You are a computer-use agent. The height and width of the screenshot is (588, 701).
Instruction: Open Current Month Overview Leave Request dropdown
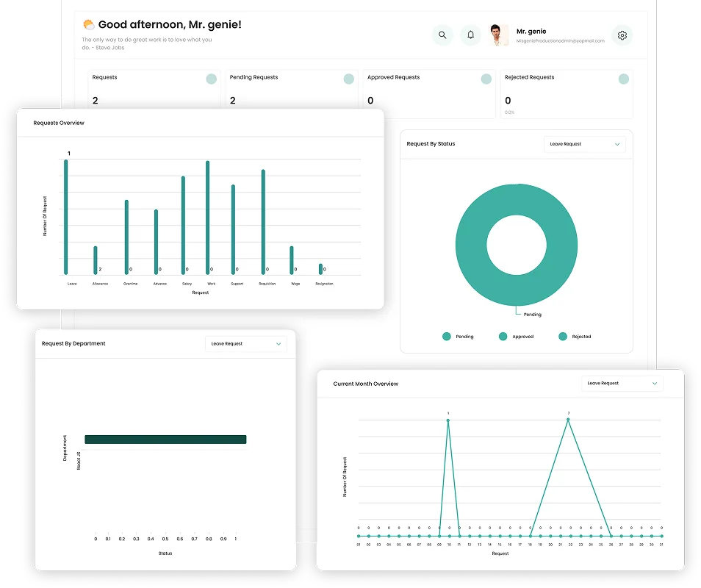coord(622,383)
